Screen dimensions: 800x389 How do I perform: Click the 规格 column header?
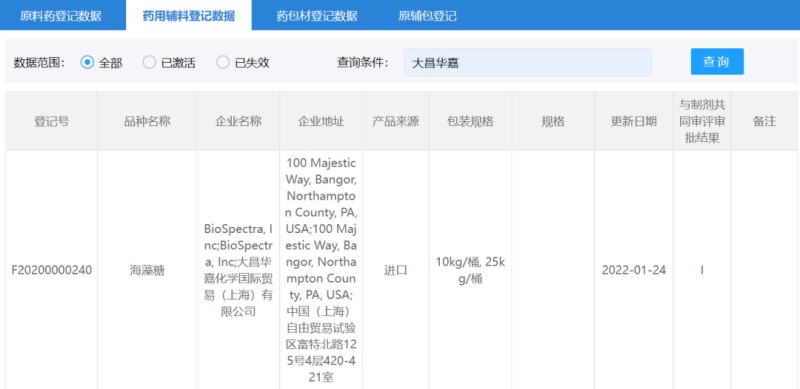click(553, 121)
